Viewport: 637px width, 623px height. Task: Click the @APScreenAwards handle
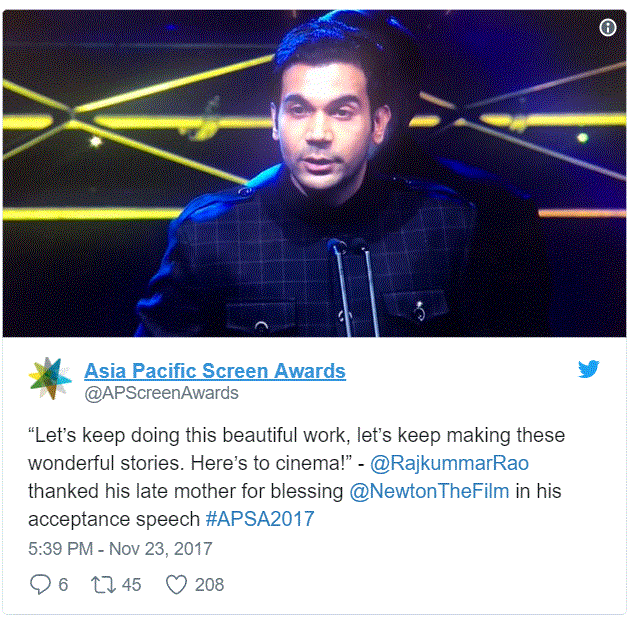161,393
